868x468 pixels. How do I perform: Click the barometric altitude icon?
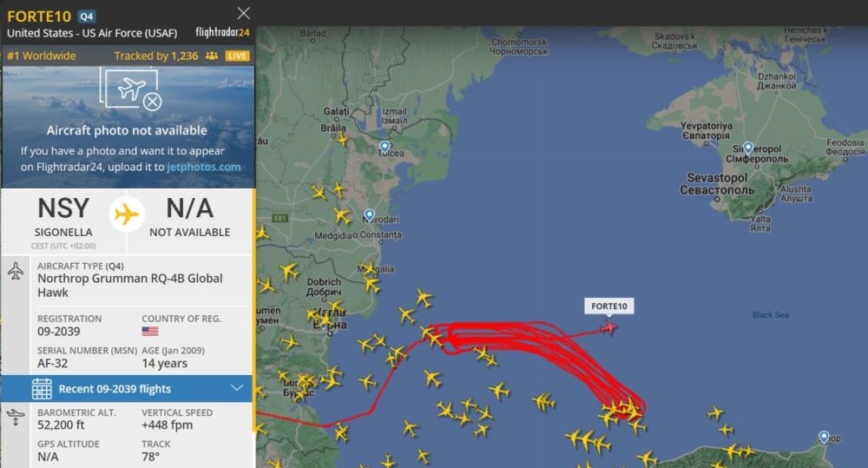[16, 417]
